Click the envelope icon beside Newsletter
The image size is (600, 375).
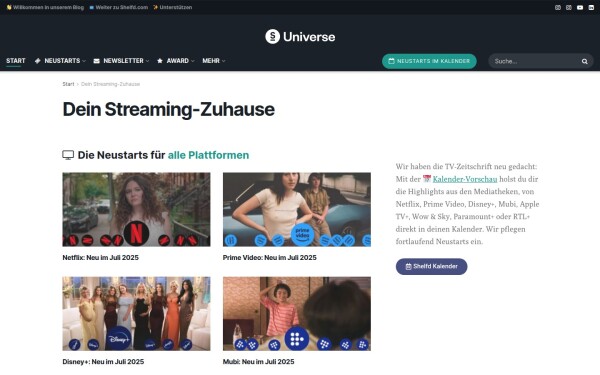96,61
